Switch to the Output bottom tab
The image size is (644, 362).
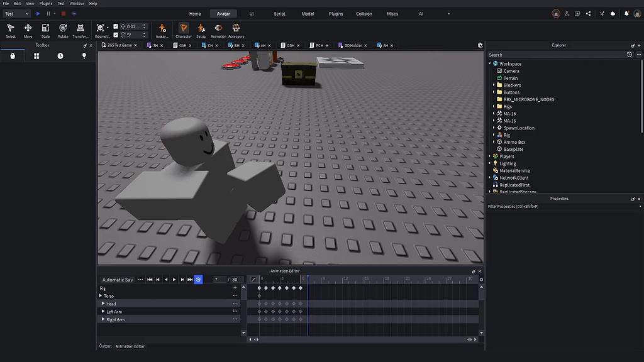pos(105,346)
